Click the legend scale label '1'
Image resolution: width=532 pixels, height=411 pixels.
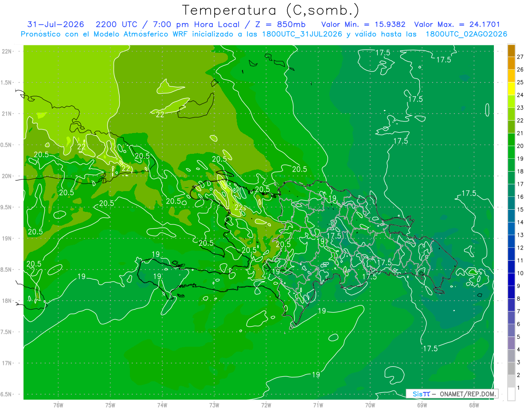pos(519,388)
